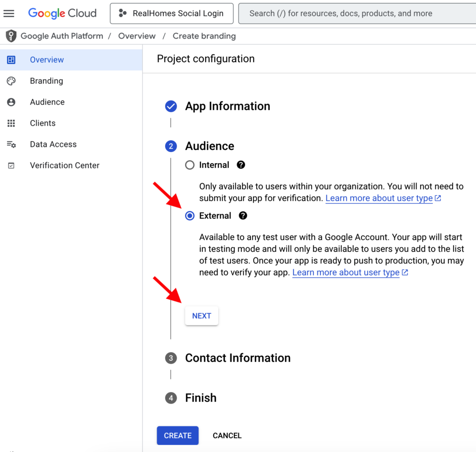Click the Google Auth Platform shield icon
The image size is (476, 452).
tap(11, 36)
